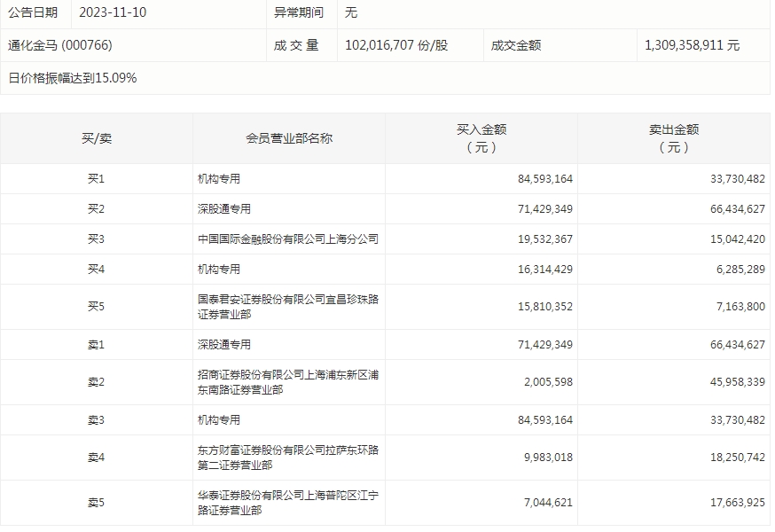Click the 成交金额 label

click(516, 45)
